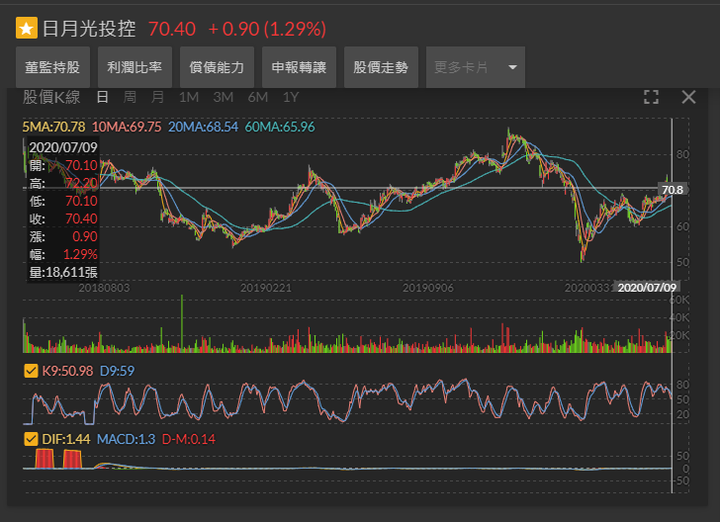Screen dimensions: 720x522
Task: Click the 10MA:69.75 legend label
Action: pyautogui.click(x=127, y=127)
